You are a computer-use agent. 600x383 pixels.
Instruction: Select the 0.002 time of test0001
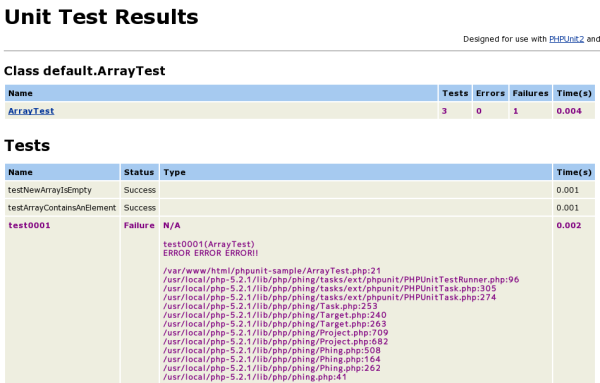click(x=569, y=225)
